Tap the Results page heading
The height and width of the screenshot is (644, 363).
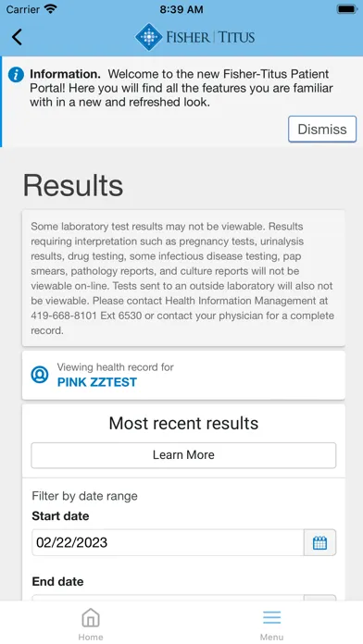[x=73, y=185]
